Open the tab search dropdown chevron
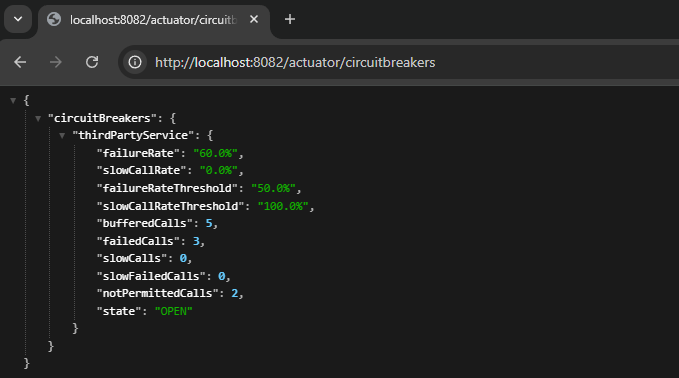Screen dimensions: 679x378 tap(18, 19)
